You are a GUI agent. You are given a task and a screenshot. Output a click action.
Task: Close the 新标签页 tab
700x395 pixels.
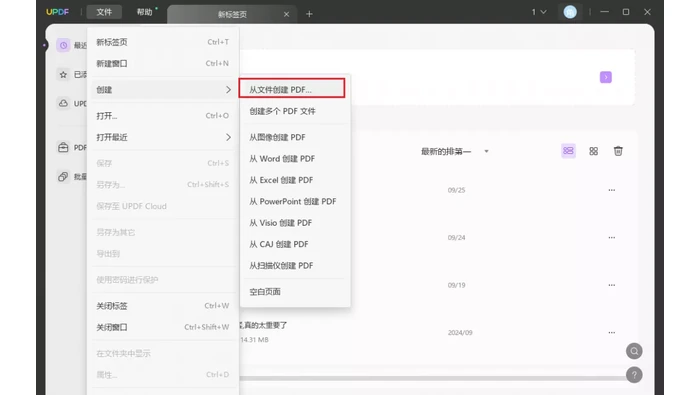point(287,14)
